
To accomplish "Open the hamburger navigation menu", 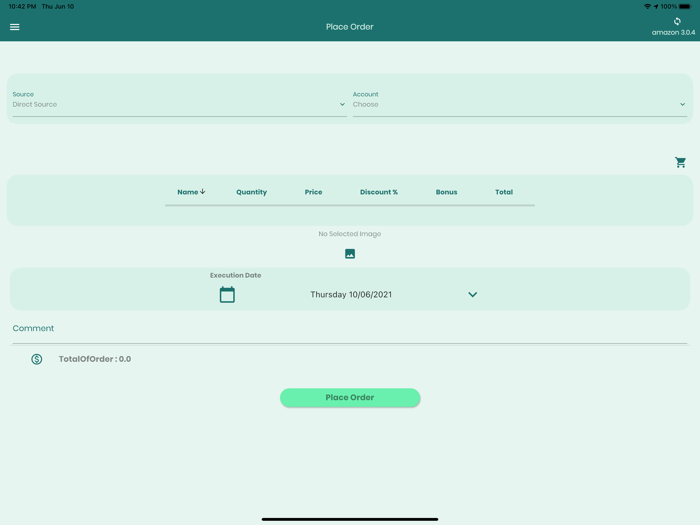I will tap(15, 27).
